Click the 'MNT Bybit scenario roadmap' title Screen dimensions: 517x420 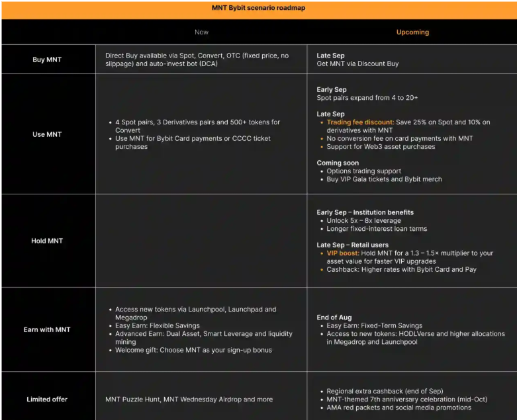(258, 8)
